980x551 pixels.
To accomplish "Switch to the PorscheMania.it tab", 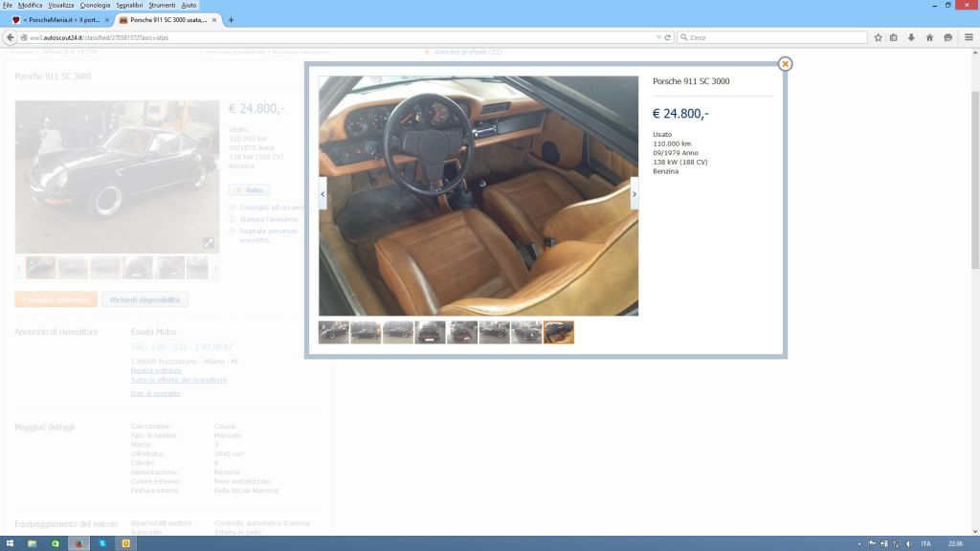I will coord(60,20).
